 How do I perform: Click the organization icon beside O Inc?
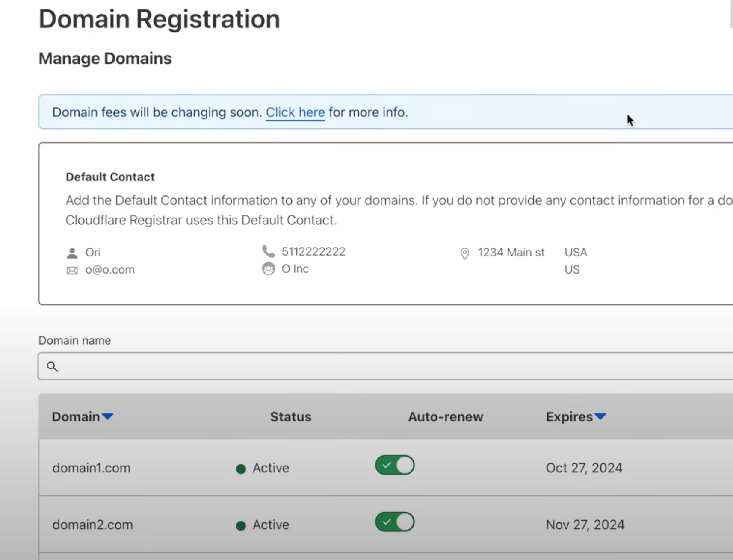tap(269, 269)
